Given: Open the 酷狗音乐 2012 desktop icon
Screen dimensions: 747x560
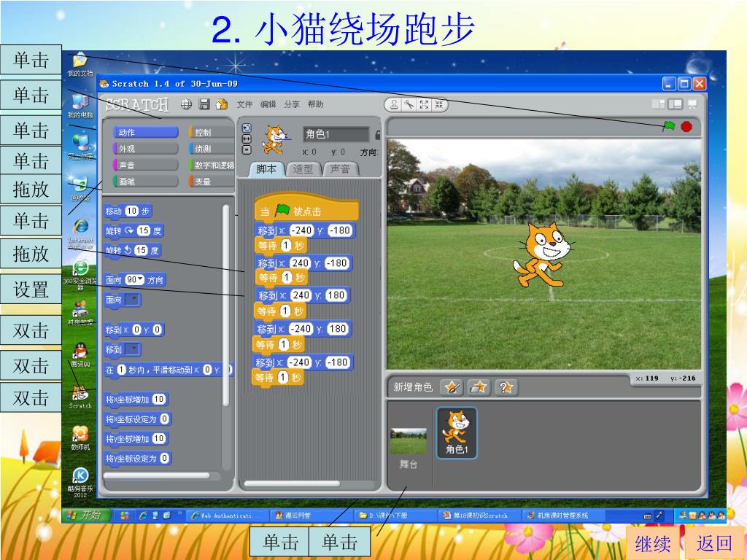Looking at the screenshot, I should pos(80,483).
